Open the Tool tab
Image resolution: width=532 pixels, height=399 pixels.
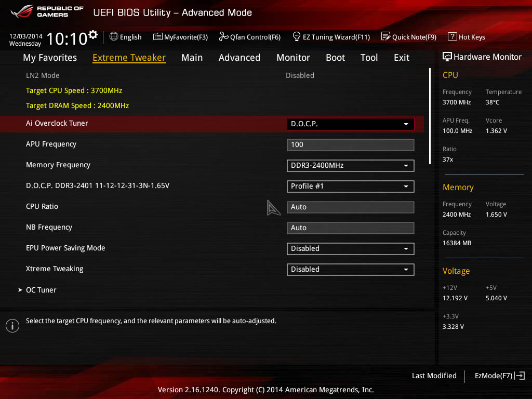tap(369, 58)
